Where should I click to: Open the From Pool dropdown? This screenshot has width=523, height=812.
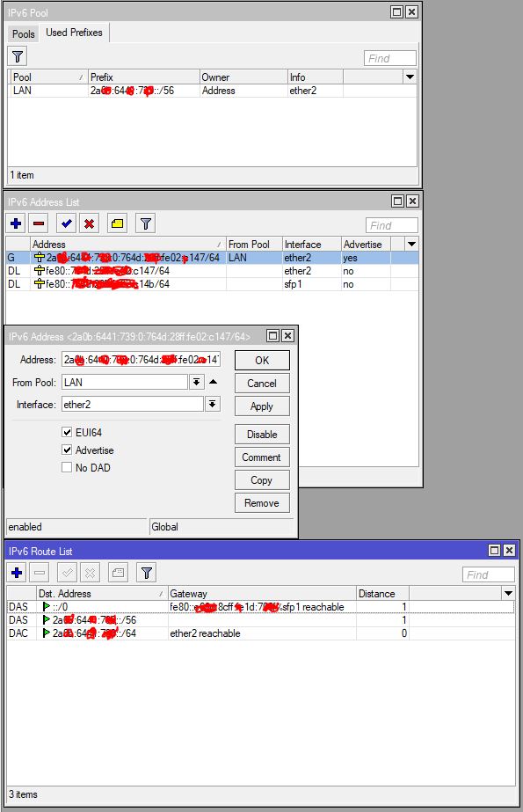[x=197, y=382]
